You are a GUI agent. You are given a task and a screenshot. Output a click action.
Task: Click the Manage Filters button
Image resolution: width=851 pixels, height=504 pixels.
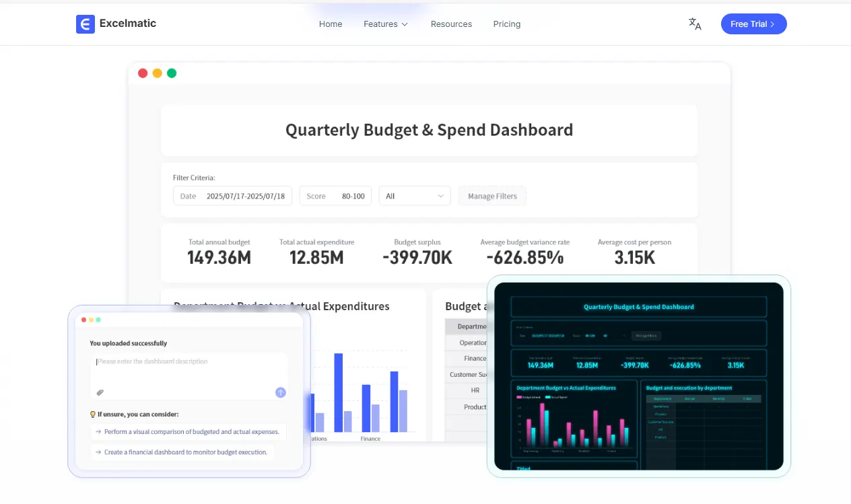point(492,196)
